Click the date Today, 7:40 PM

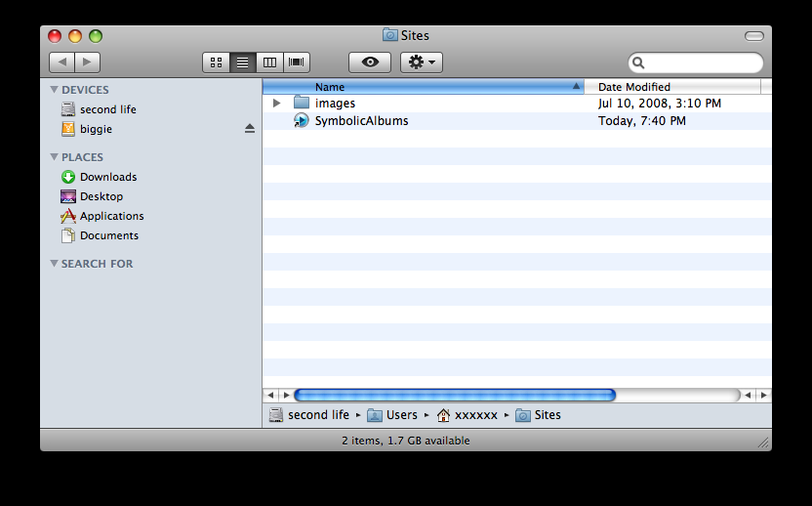point(641,121)
